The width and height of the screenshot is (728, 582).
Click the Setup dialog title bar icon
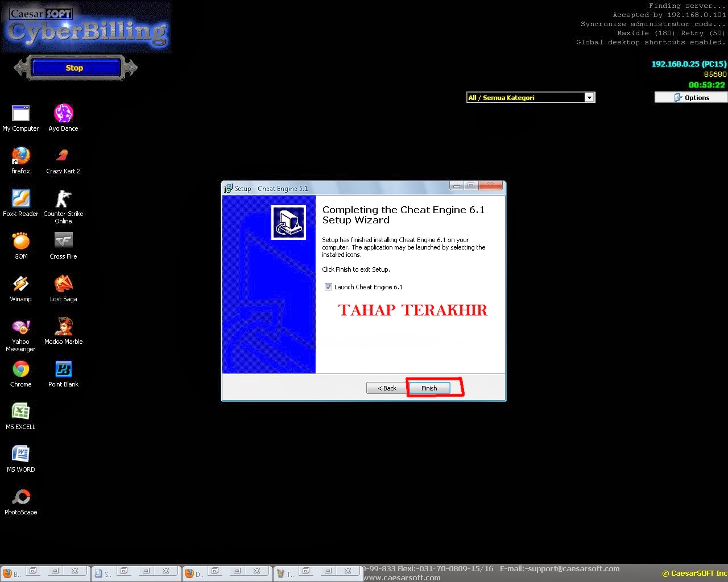[x=228, y=188]
